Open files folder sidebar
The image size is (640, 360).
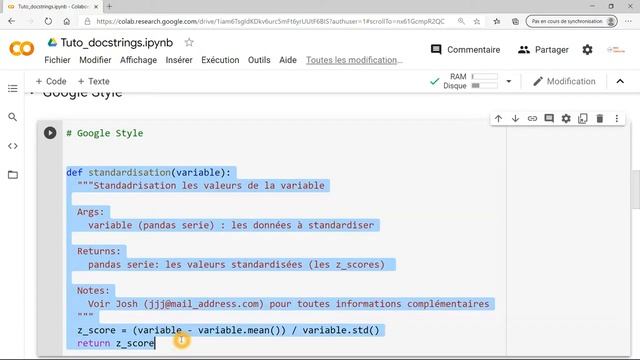tap(13, 175)
